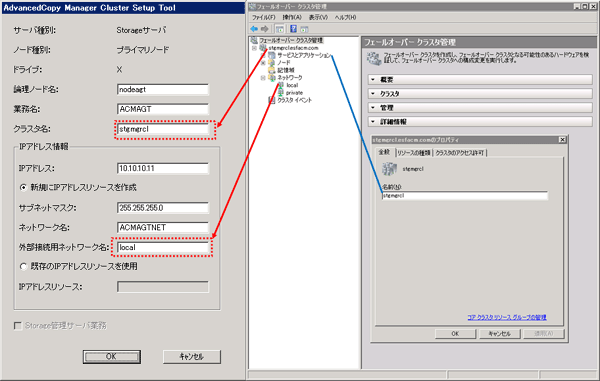Switch to the クラスタのアクセス許可 tab
This screenshot has width=600, height=381.
(460, 153)
